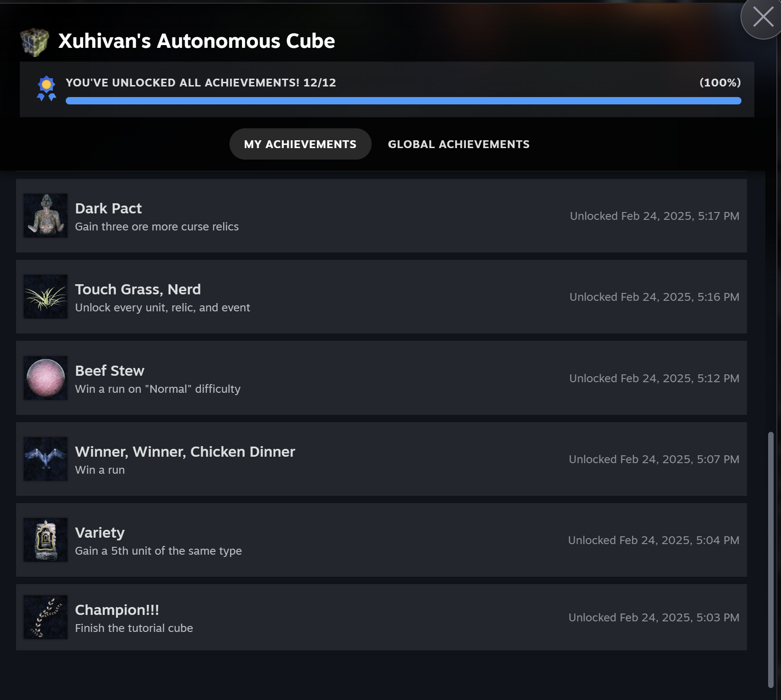Click the Xuhivan's Autonomous Cube title
The width and height of the screenshot is (781, 700).
tap(196, 41)
